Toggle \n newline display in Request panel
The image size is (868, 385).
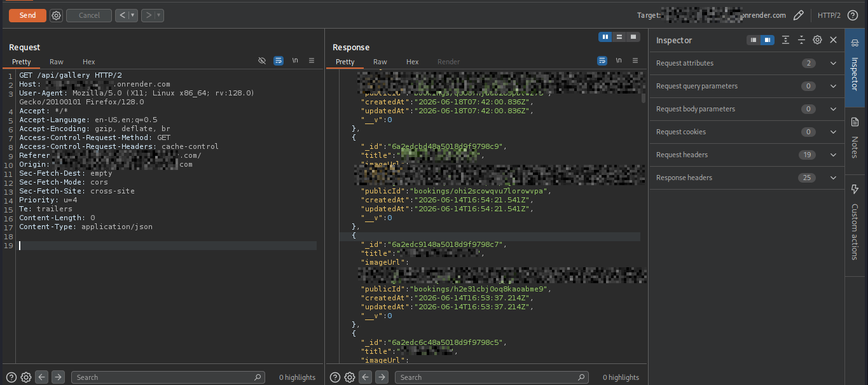[x=295, y=61]
